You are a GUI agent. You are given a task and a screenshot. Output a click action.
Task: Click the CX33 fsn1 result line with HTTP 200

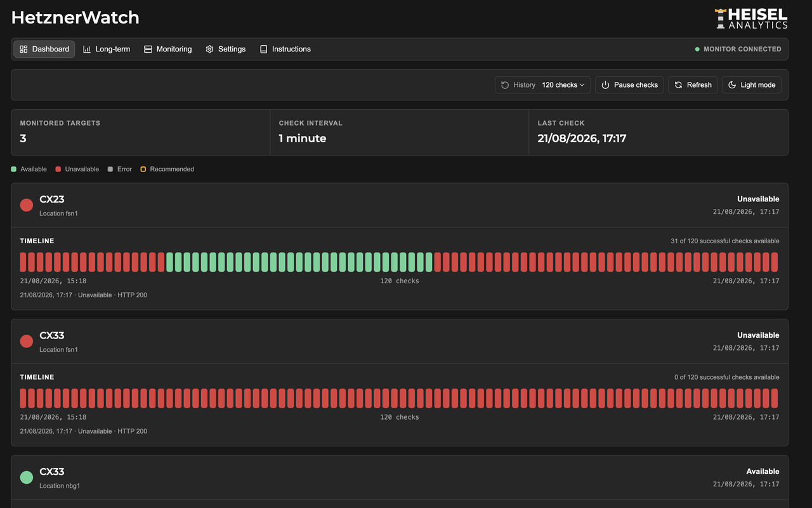pyautogui.click(x=84, y=431)
